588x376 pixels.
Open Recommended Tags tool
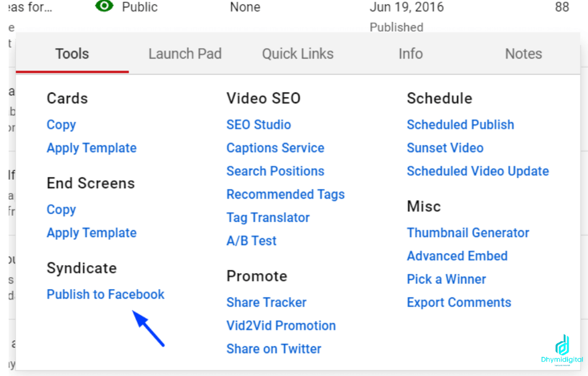pos(285,194)
